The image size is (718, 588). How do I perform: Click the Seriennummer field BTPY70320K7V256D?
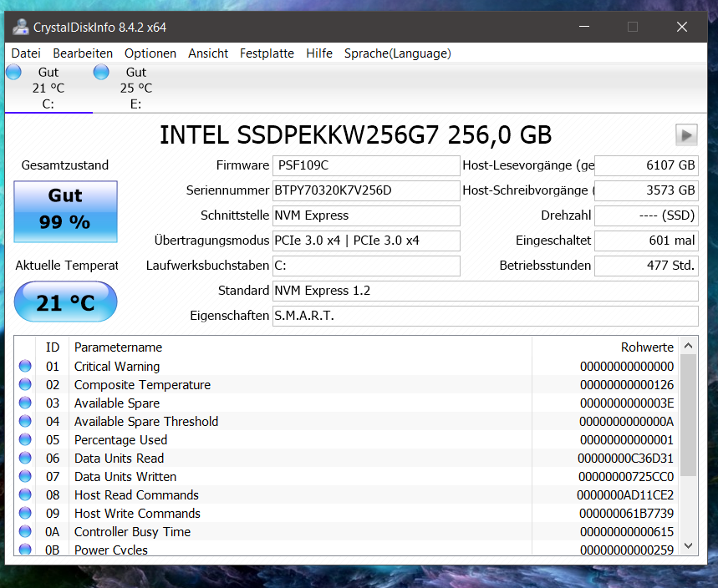366,190
